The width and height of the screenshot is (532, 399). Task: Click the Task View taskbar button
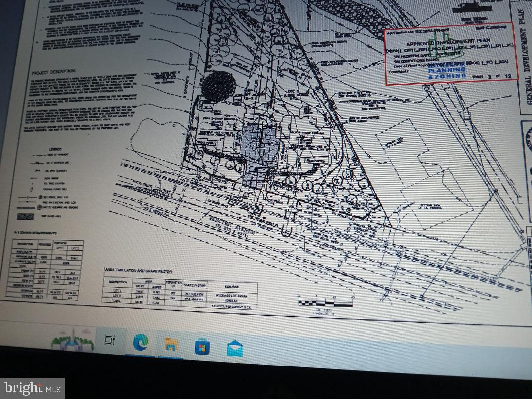click(x=111, y=340)
